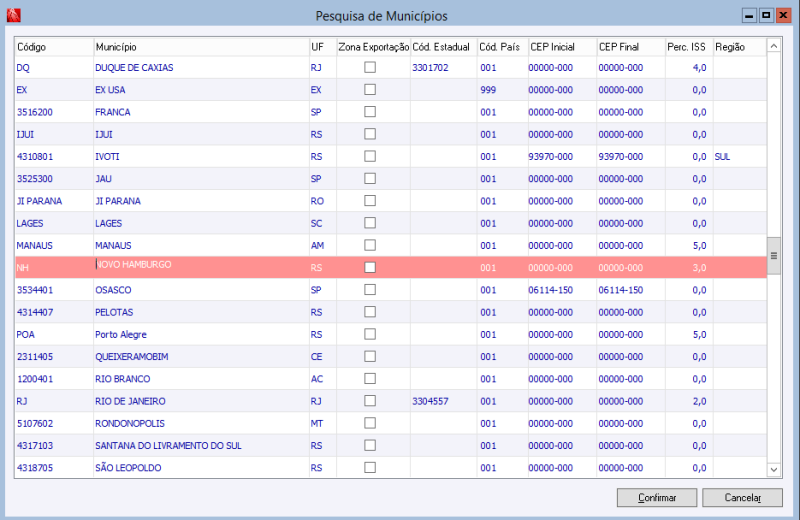This screenshot has height=520, width=800.
Task: Click code 5107602 in Código column
Action: pyautogui.click(x=35, y=424)
